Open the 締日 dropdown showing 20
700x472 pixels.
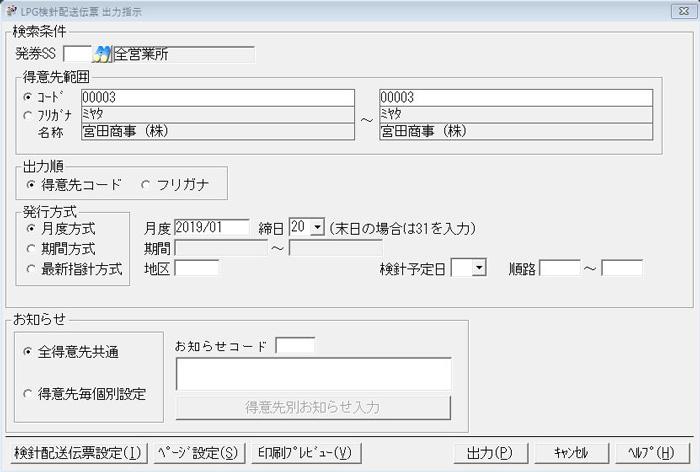point(317,228)
